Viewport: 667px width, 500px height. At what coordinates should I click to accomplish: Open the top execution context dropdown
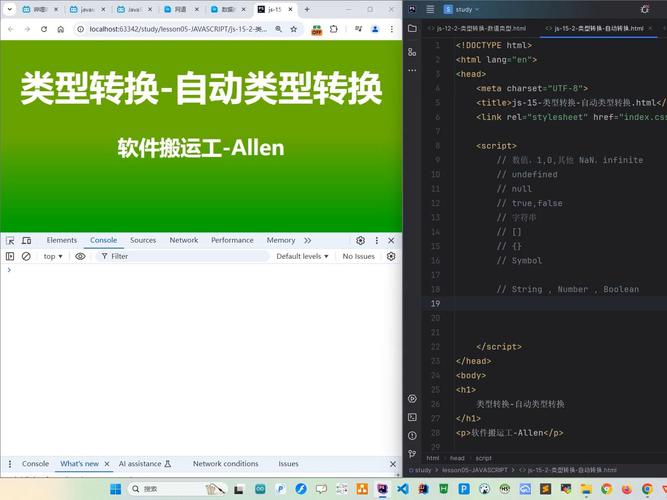(x=53, y=256)
